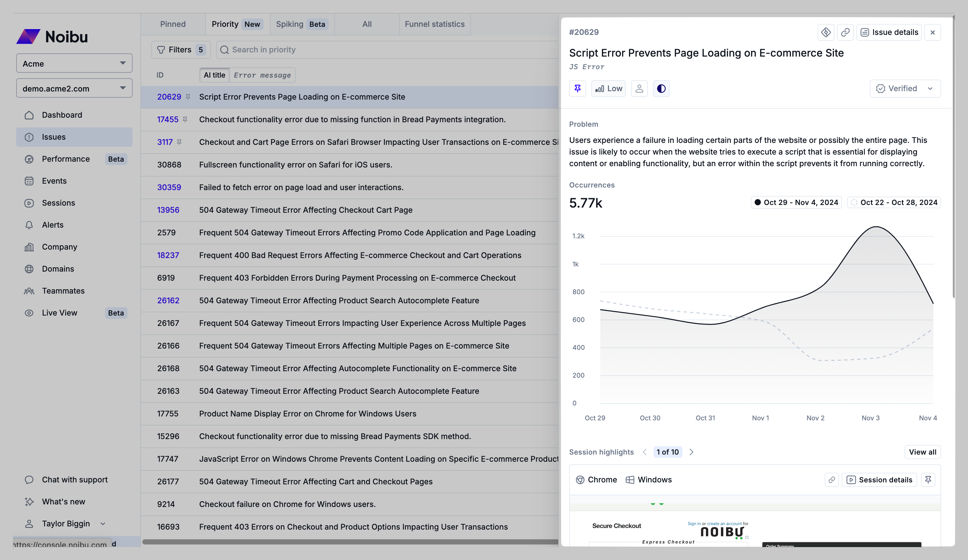
Task: Click the diamond icon beside link icon
Action: click(826, 33)
